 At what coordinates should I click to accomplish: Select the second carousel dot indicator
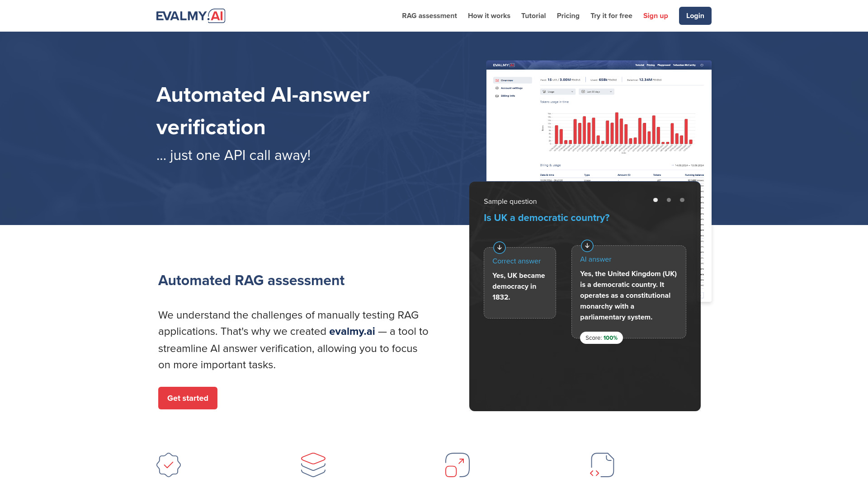[669, 200]
